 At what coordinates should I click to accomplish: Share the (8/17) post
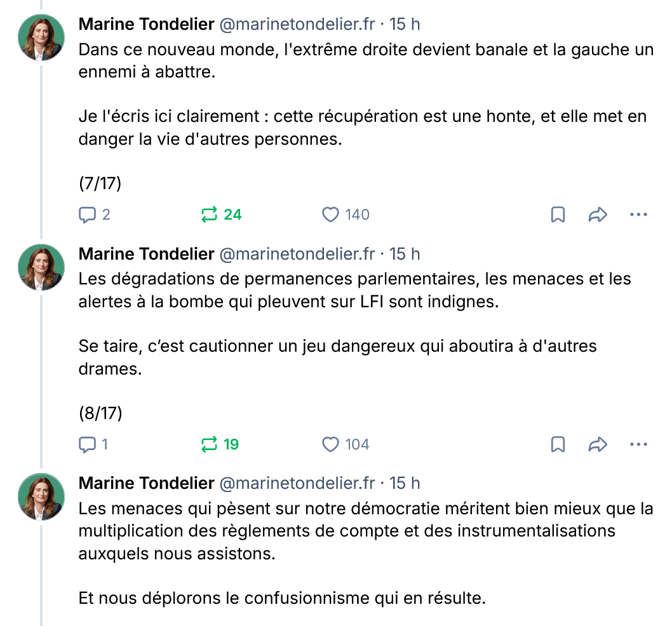(598, 444)
